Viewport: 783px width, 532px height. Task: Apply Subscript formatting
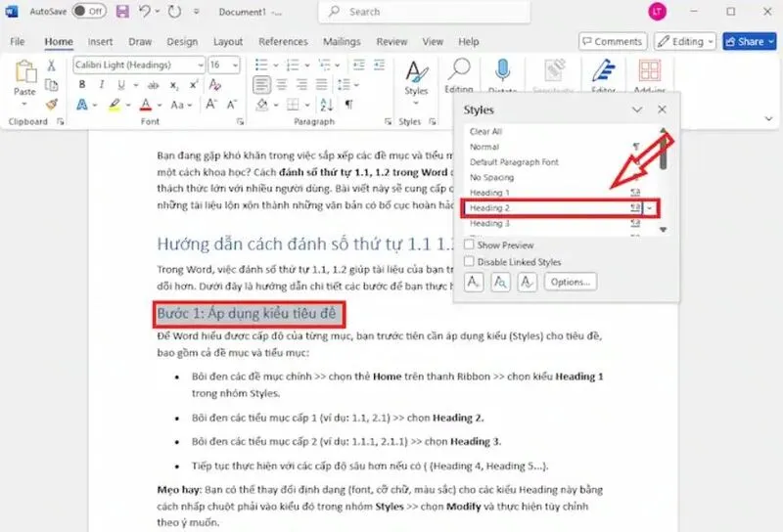click(x=174, y=85)
